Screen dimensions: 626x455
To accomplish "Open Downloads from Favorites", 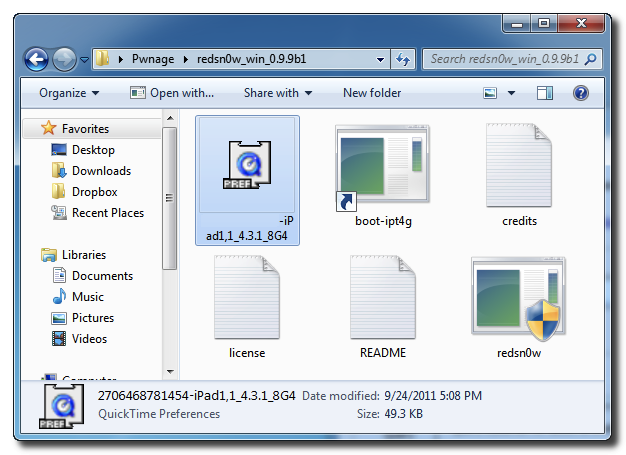I will coord(101,171).
